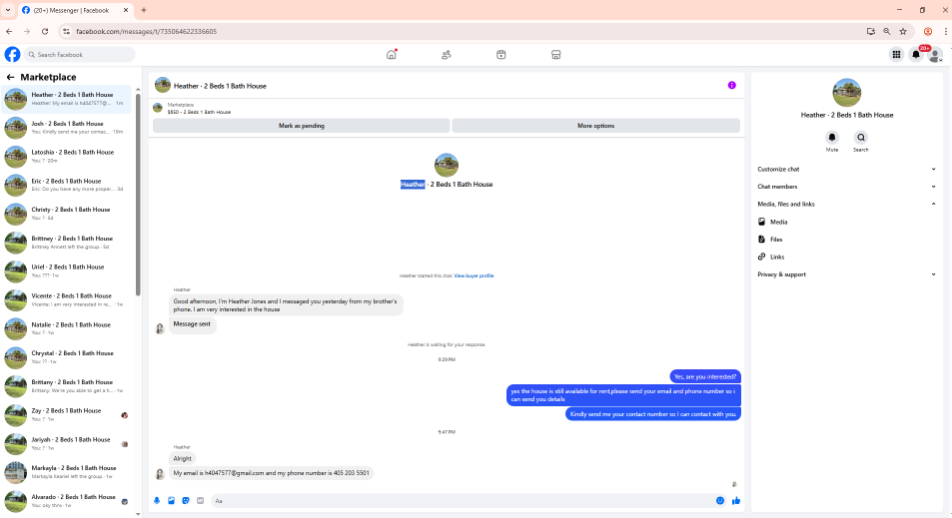Click the "Message sent" bubble
The image size is (952, 518).
point(192,324)
